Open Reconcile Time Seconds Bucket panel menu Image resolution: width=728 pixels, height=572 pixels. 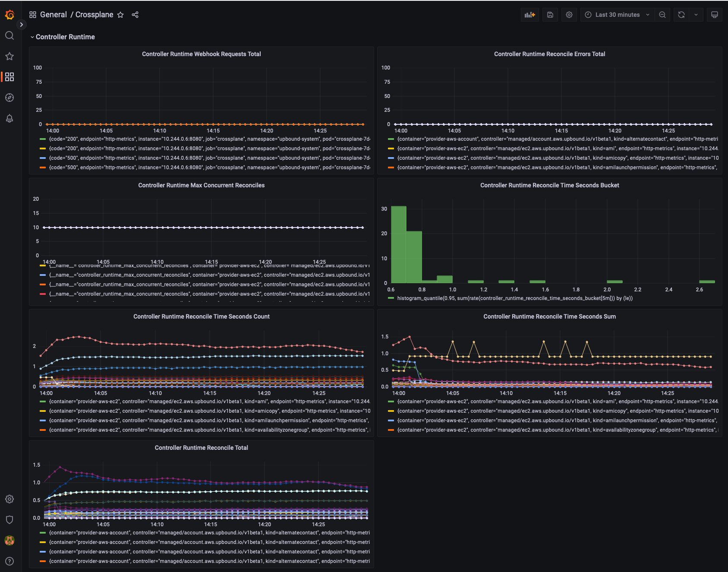tap(549, 185)
